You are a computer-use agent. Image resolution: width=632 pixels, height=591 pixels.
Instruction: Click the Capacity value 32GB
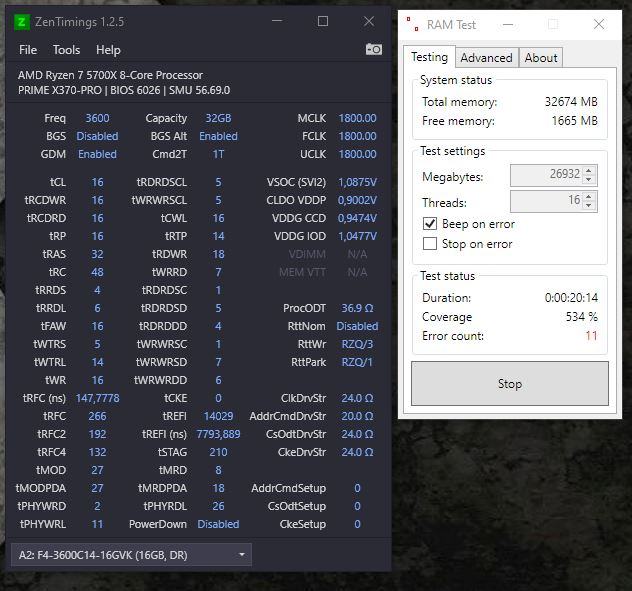click(x=218, y=118)
